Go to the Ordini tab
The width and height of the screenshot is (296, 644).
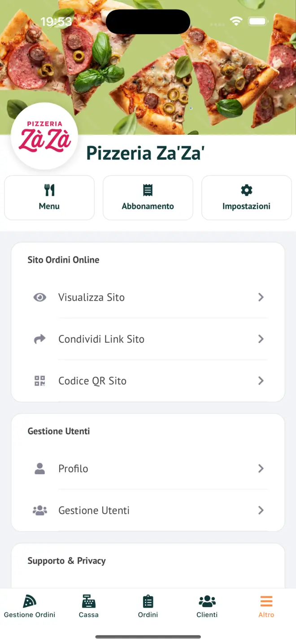point(148,602)
